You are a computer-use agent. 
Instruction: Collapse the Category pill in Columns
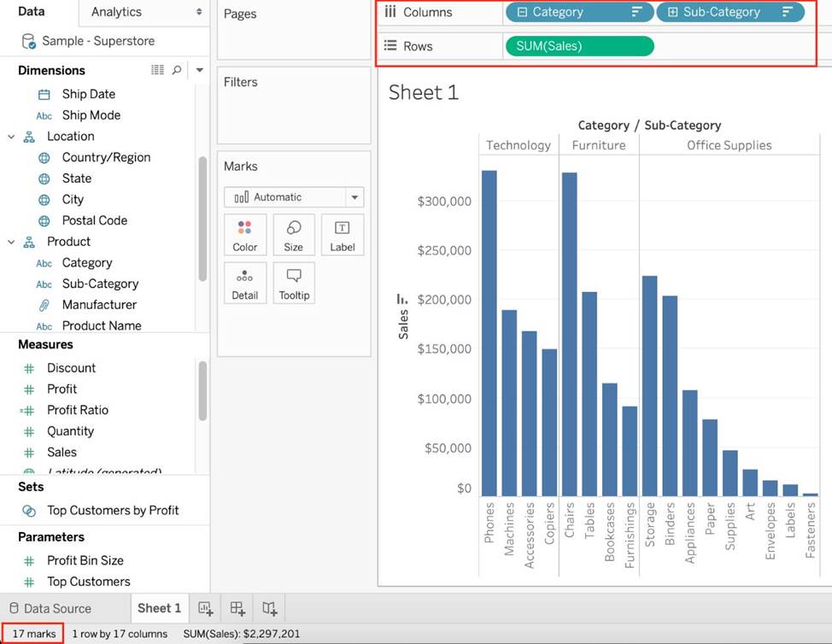[523, 13]
